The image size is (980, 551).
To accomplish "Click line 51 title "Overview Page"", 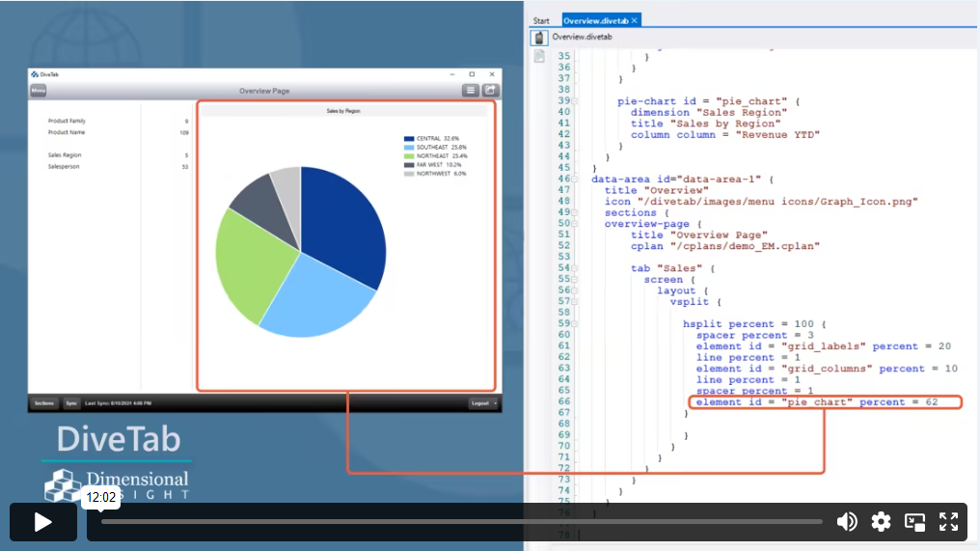I will point(698,235).
